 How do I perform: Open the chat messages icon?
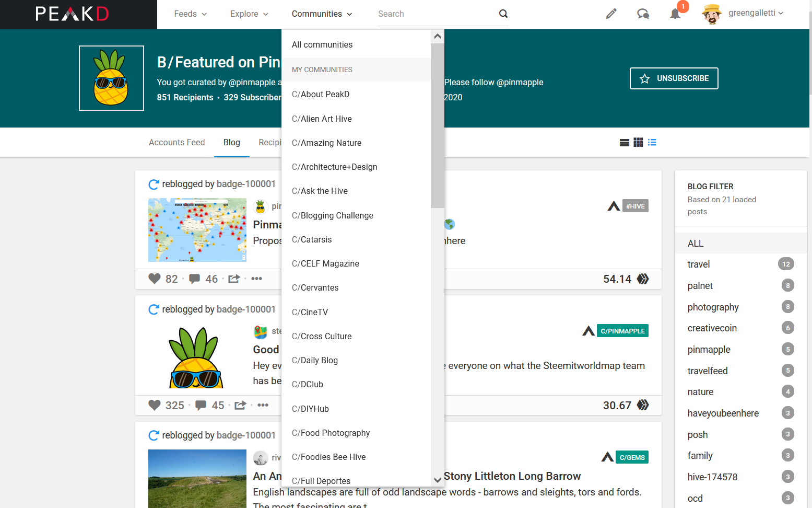(643, 14)
